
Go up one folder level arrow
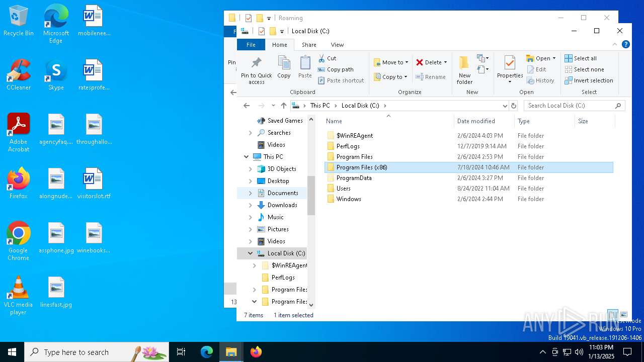(x=283, y=106)
